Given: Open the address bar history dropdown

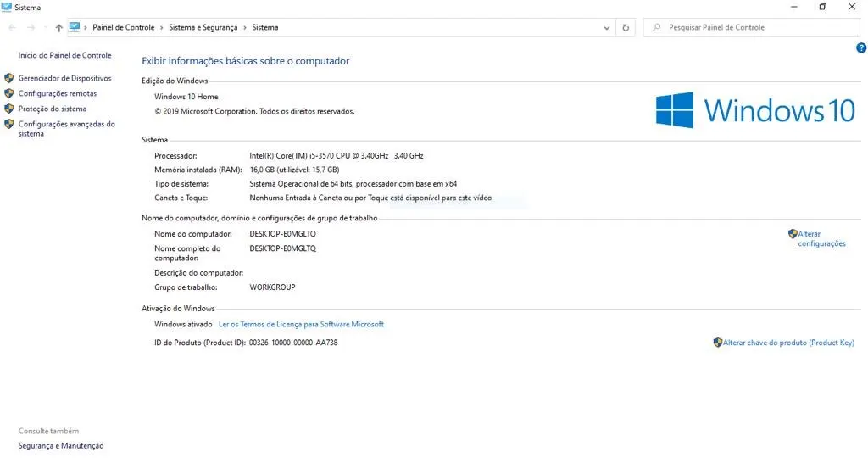Looking at the screenshot, I should [x=606, y=28].
